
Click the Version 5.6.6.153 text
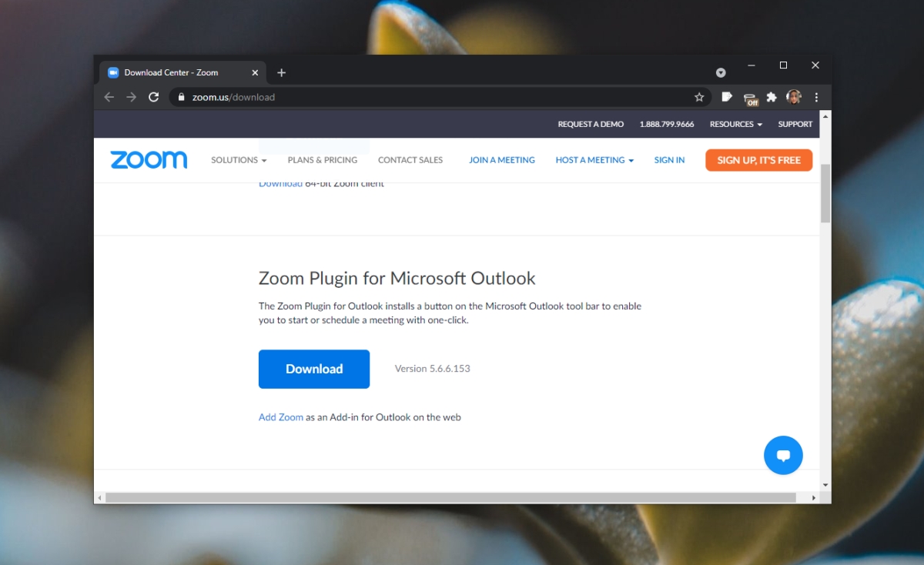[432, 369]
